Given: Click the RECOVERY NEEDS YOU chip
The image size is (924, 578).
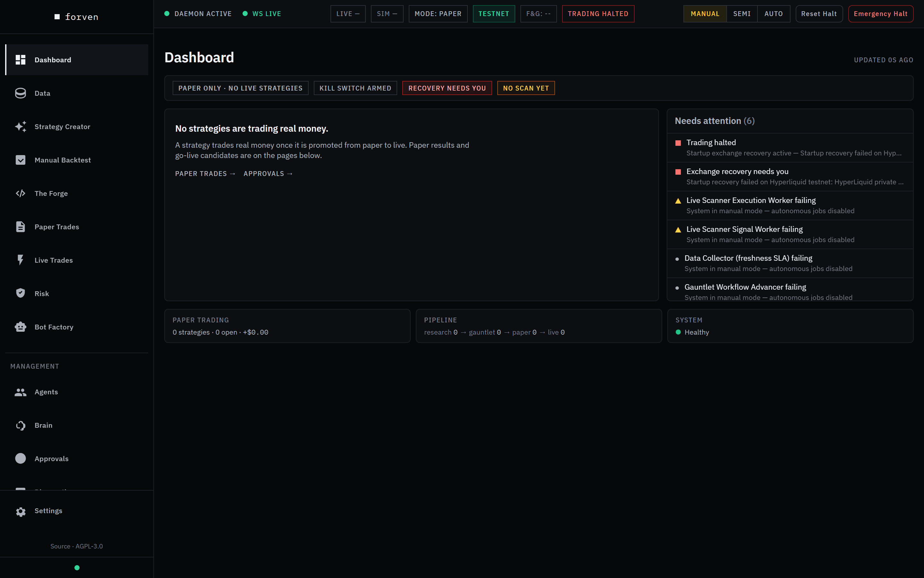Looking at the screenshot, I should [x=447, y=88].
